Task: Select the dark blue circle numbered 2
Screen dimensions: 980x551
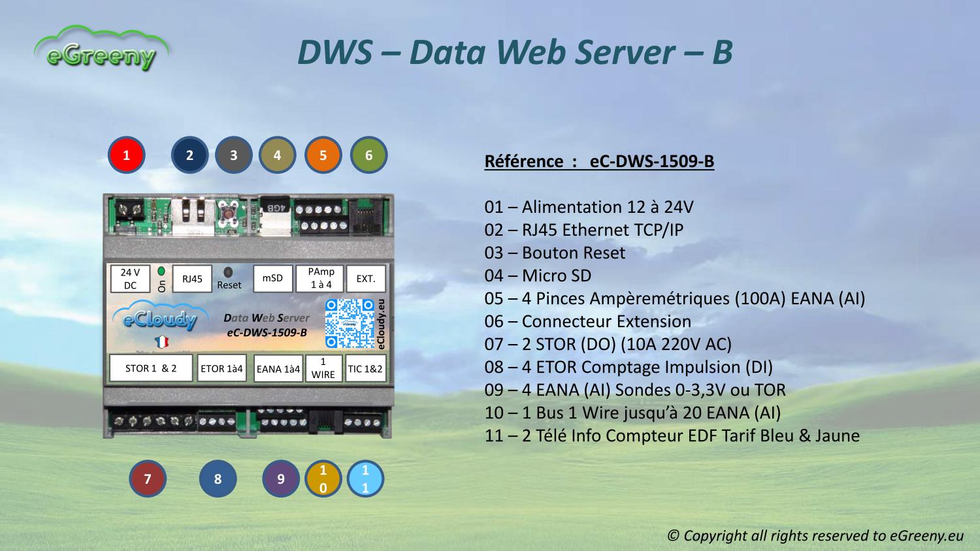Action: pyautogui.click(x=189, y=155)
